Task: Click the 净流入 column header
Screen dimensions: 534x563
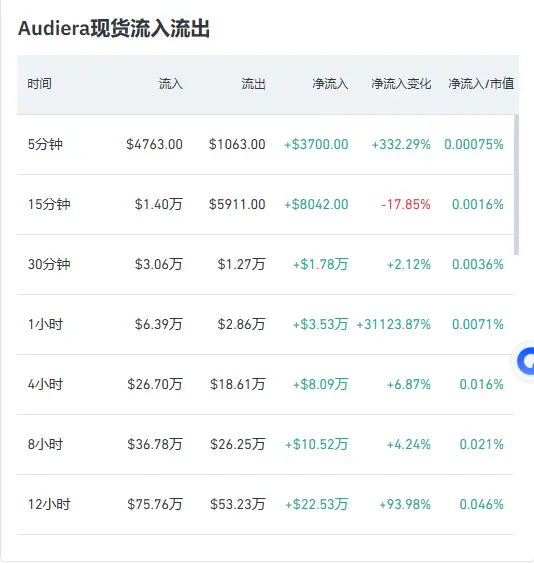Action: [x=330, y=84]
